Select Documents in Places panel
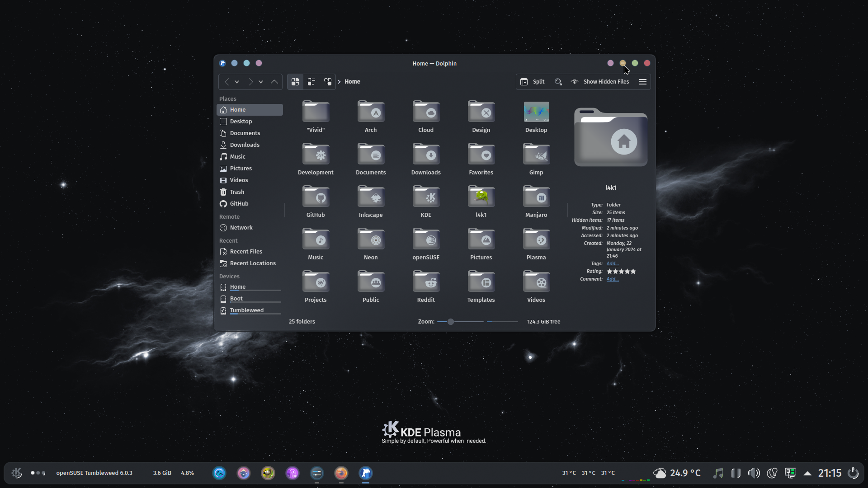Screen dimensions: 868x488 (250, 133)
